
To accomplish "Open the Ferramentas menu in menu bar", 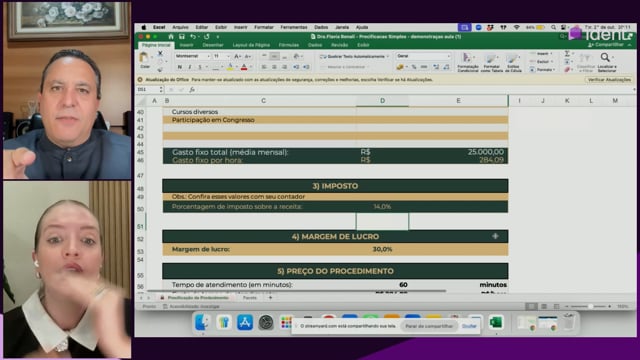I will tap(293, 27).
